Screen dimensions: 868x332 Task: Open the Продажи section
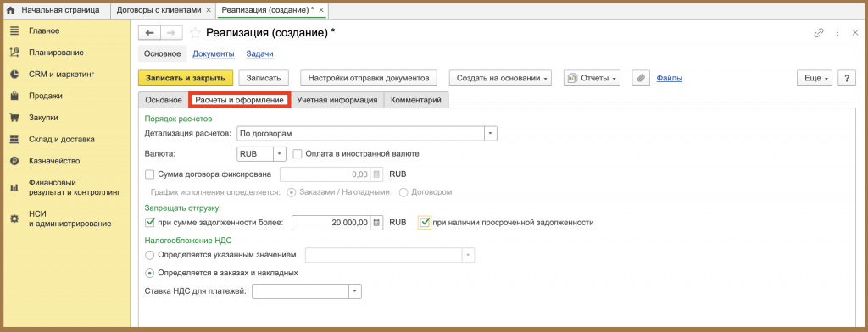pos(46,96)
